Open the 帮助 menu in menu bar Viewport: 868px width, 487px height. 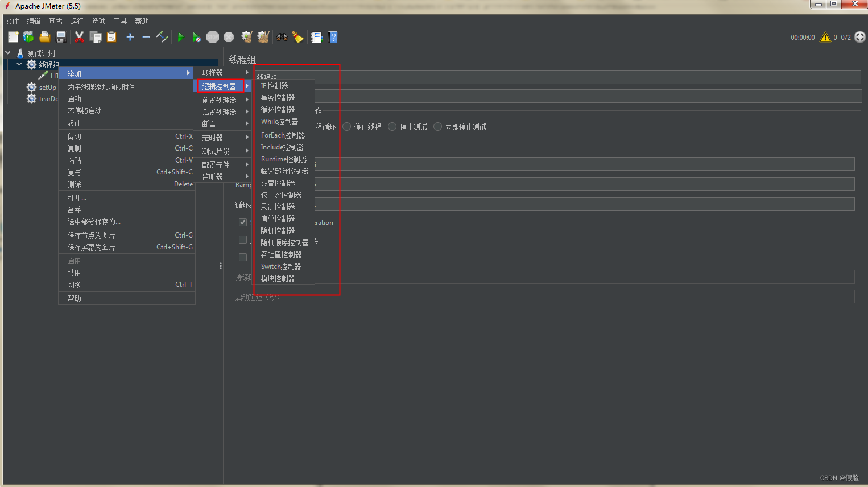tap(142, 21)
